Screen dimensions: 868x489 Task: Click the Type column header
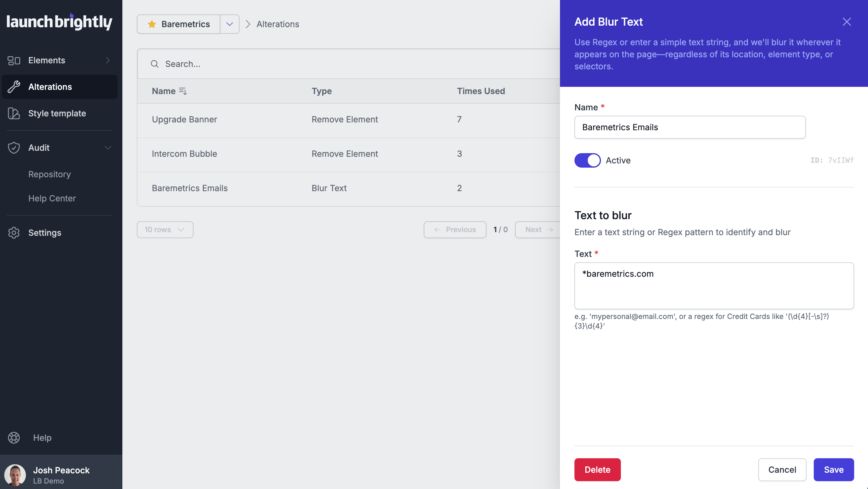[x=322, y=91]
